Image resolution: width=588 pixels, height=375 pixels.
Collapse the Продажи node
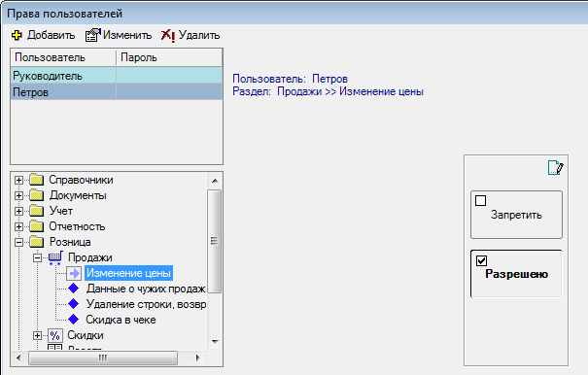pyautogui.click(x=37, y=258)
